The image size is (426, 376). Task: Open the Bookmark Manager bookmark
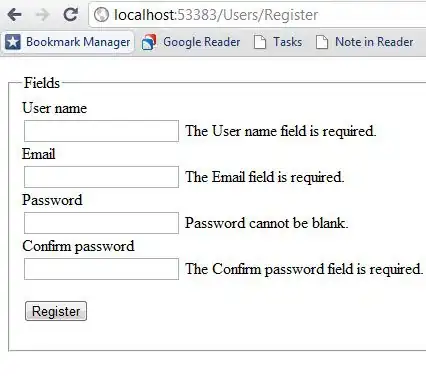(68, 42)
